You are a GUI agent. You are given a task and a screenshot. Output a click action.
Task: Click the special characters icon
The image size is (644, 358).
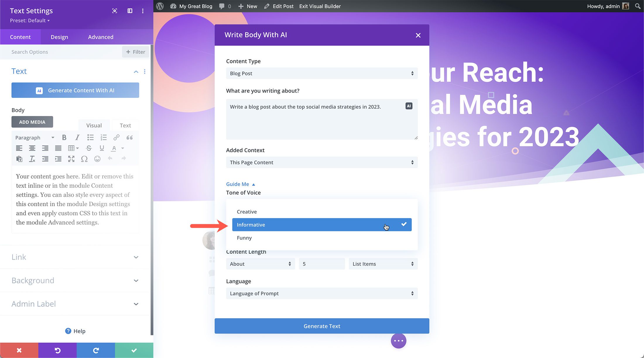(84, 158)
